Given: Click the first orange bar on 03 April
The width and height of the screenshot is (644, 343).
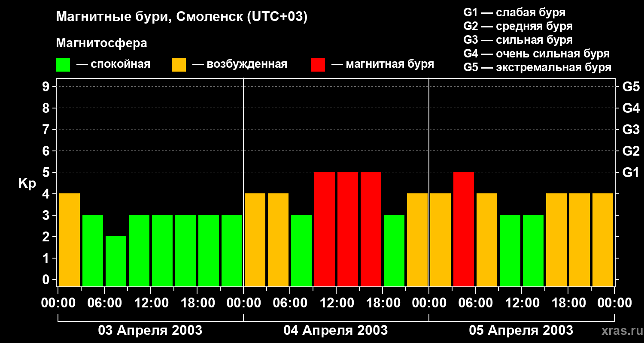Looking at the screenshot, I should (70, 240).
